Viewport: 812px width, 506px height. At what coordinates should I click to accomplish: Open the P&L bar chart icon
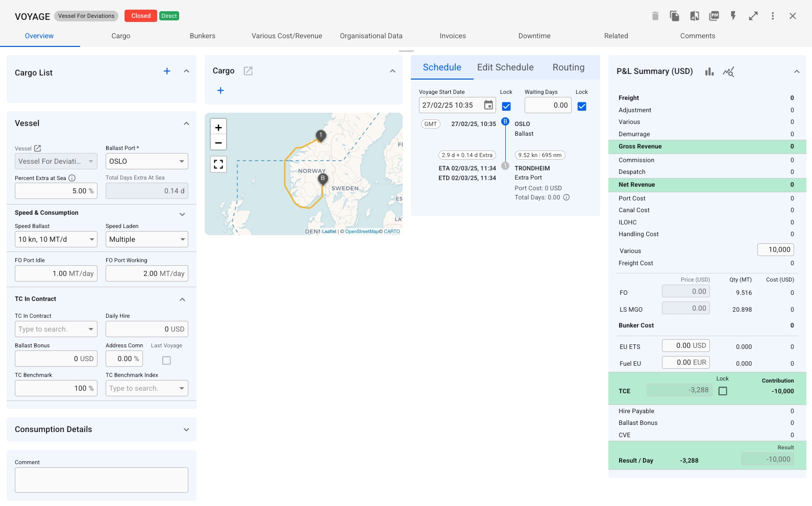coord(709,72)
